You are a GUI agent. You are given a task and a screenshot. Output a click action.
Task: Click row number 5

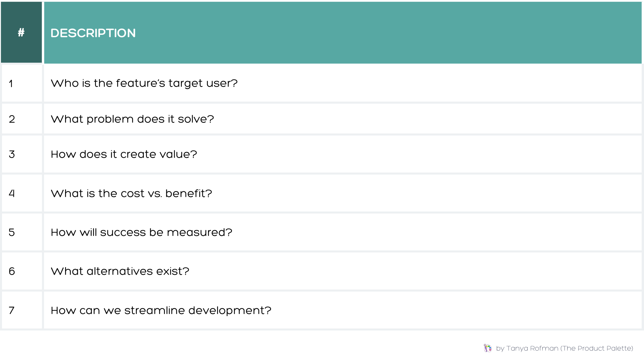point(12,233)
